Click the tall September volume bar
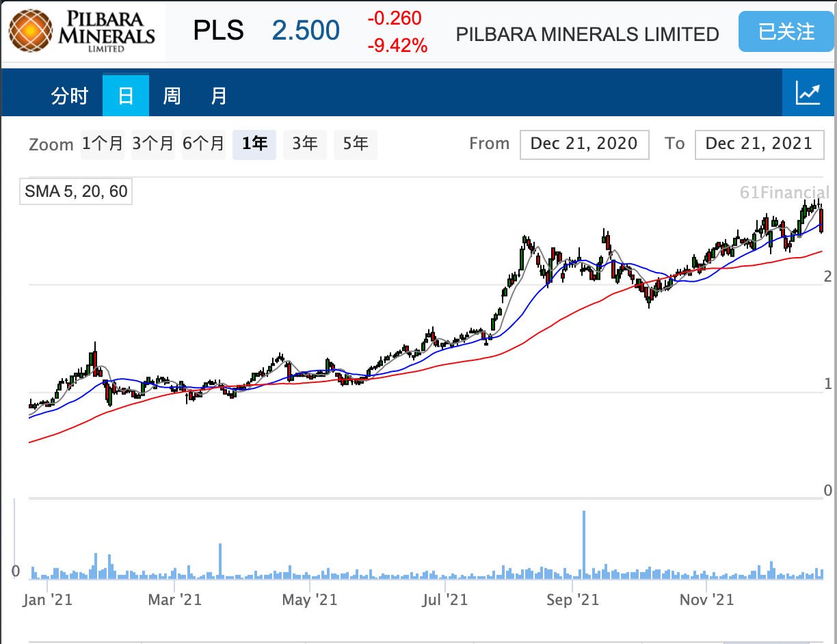This screenshot has width=837, height=644. point(584,545)
